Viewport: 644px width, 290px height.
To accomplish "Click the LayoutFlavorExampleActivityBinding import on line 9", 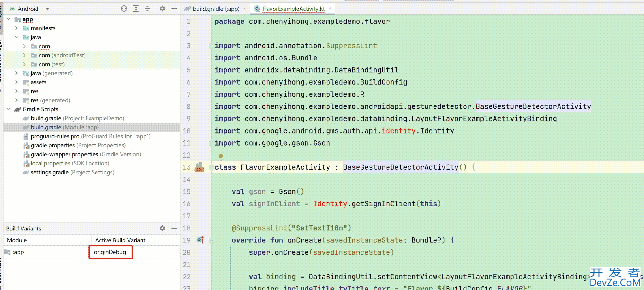I will pos(484,118).
